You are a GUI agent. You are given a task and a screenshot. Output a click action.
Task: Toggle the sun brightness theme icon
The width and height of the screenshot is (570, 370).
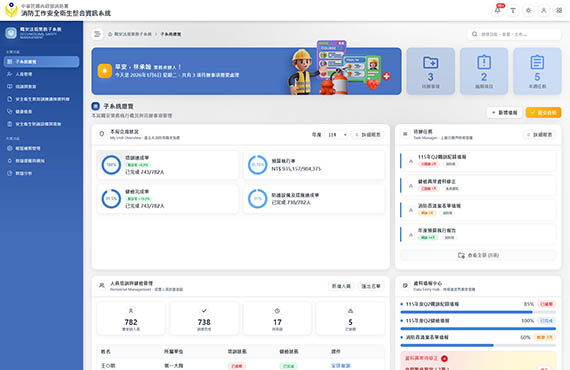529,11
